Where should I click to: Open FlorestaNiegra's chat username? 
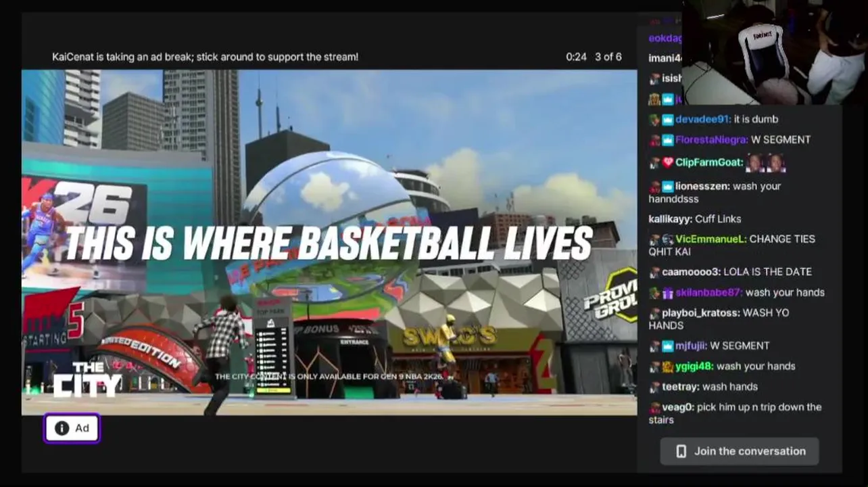coord(711,139)
